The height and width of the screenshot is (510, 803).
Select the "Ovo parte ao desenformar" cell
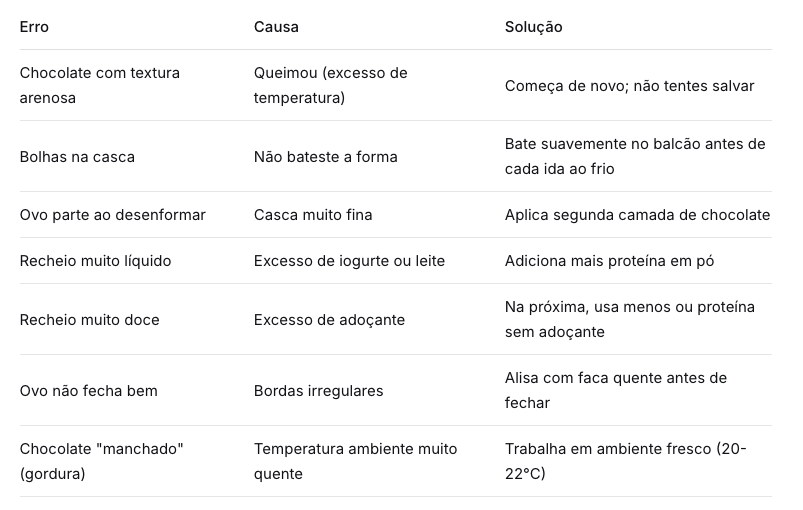click(112, 215)
